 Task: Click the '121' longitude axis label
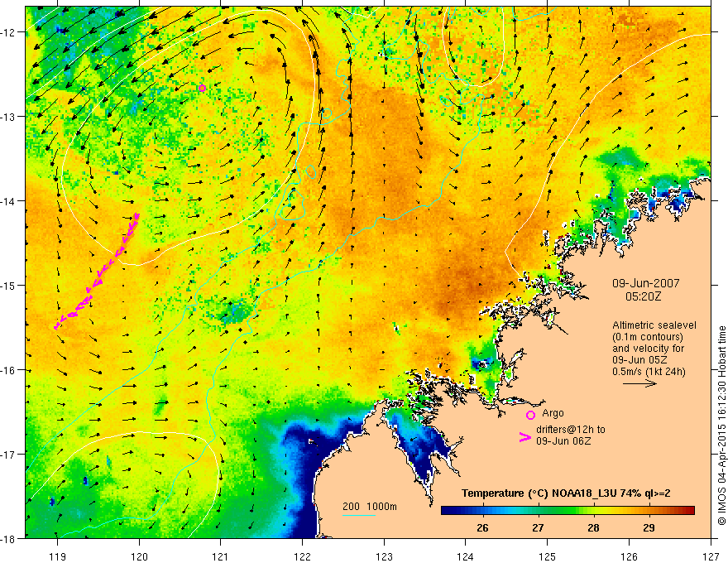[221, 556]
